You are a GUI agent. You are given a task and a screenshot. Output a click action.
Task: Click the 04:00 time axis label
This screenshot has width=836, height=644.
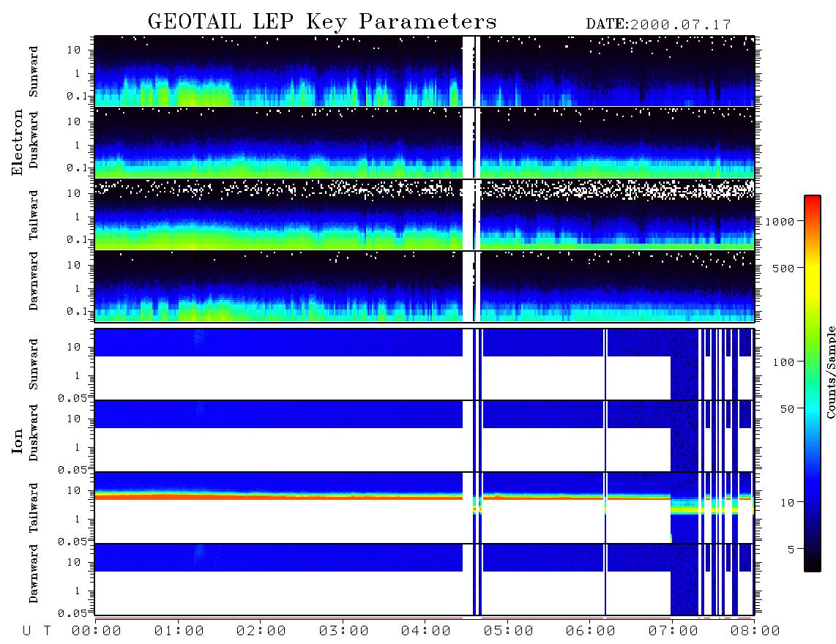[x=426, y=632]
